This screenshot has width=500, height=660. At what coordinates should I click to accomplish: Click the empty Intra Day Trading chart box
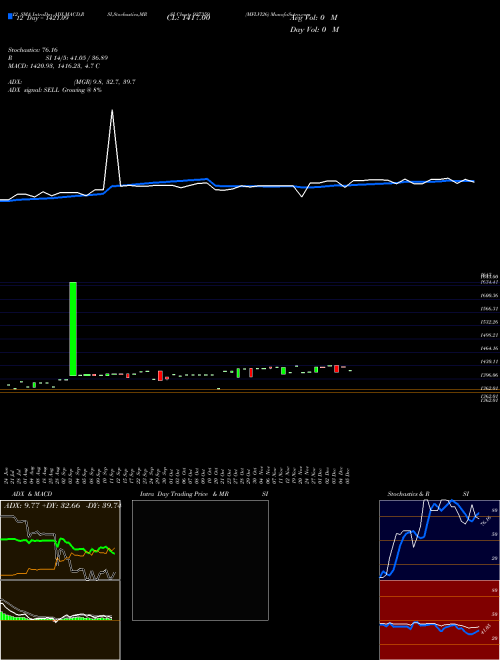tap(200, 560)
